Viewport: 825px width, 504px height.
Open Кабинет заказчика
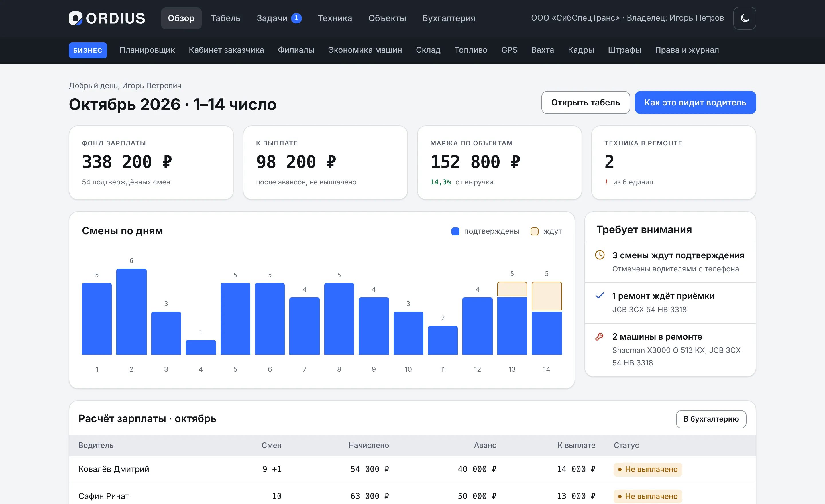(x=226, y=50)
